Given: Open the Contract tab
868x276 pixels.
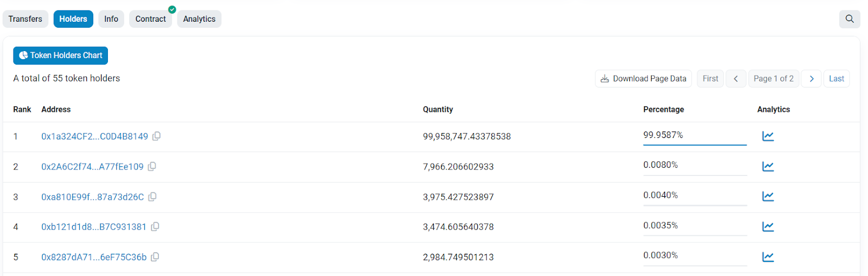Looking at the screenshot, I should 150,19.
